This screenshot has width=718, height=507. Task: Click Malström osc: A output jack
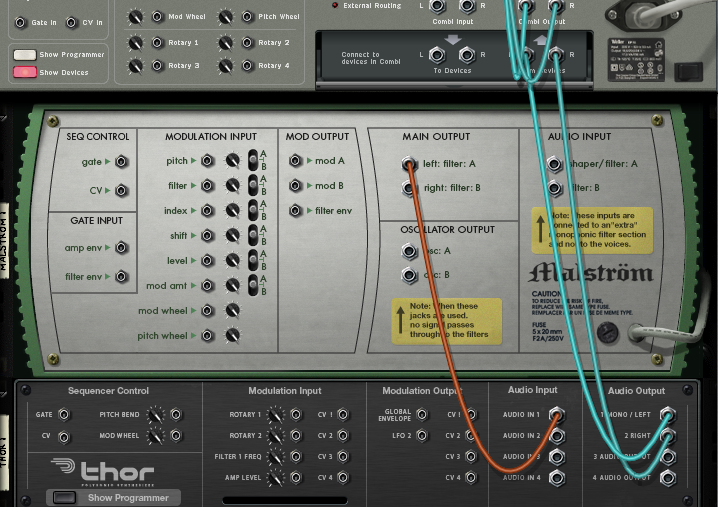[408, 251]
